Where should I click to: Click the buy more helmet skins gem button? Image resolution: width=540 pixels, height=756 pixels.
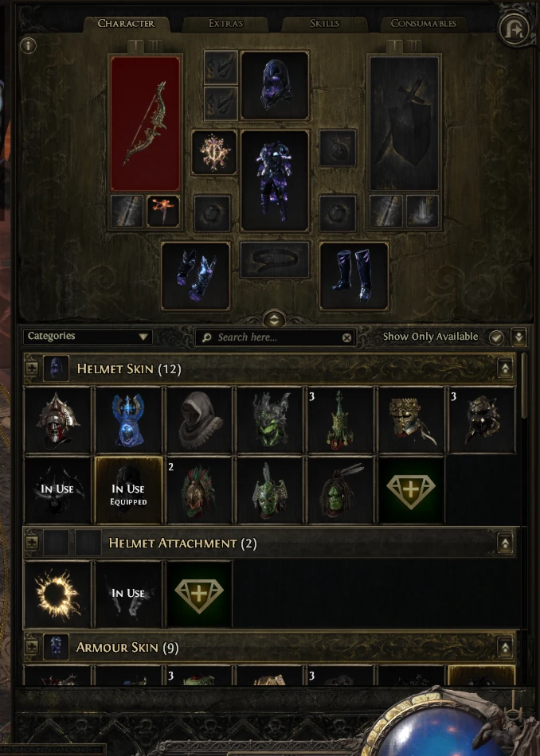coord(411,490)
